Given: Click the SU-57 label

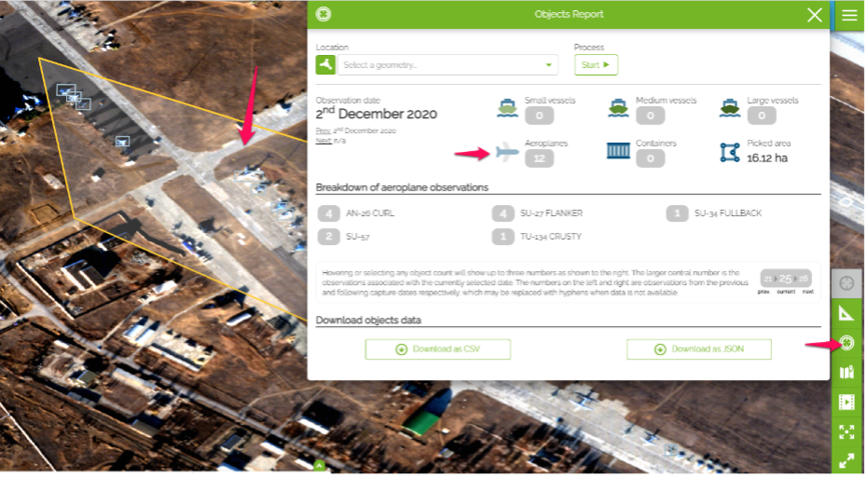Looking at the screenshot, I should click(x=360, y=238).
